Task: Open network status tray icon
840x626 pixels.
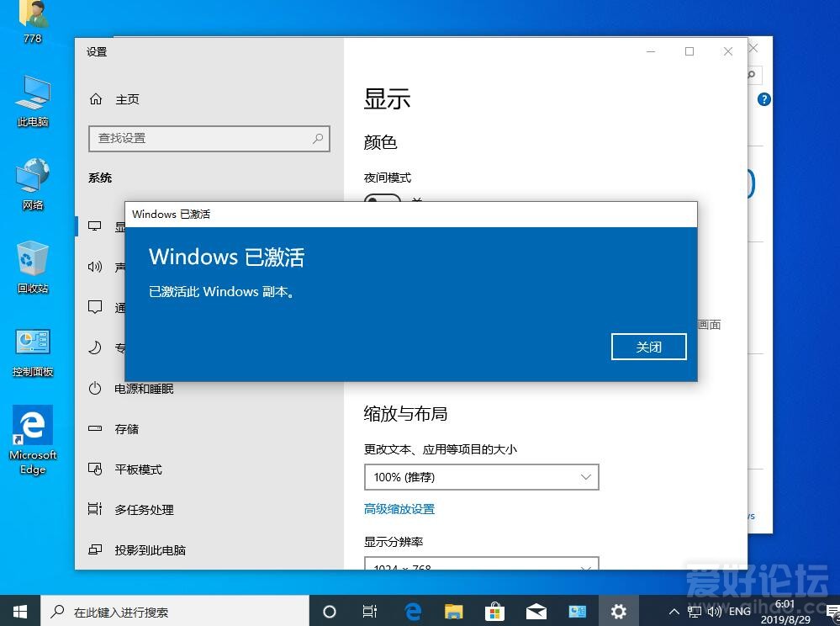Action: 695,612
